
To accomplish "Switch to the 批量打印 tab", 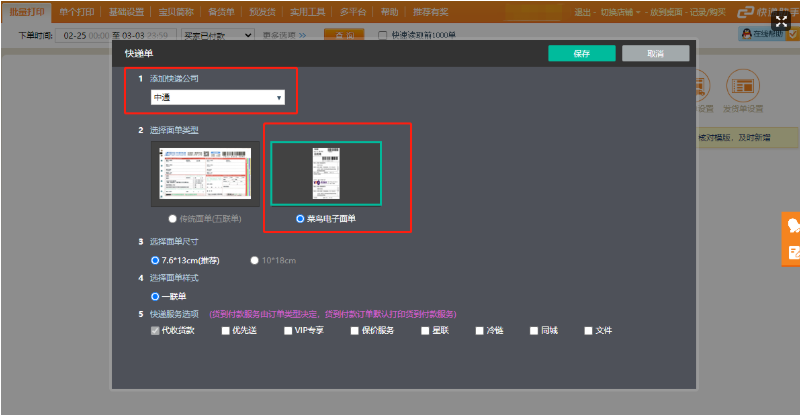I will 27,12.
